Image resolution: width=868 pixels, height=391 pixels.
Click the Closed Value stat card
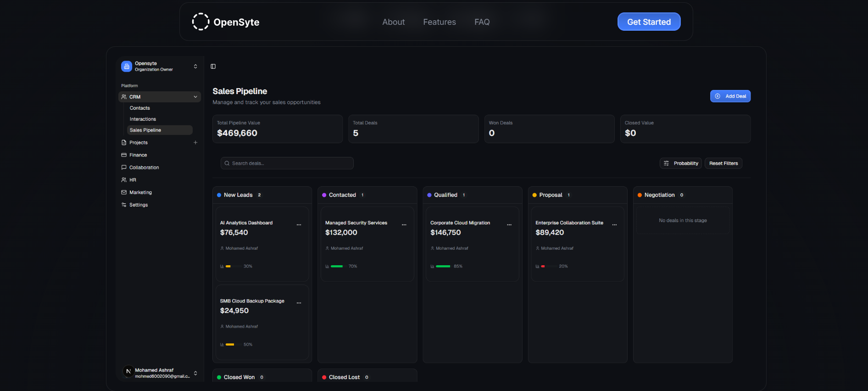tap(685, 129)
